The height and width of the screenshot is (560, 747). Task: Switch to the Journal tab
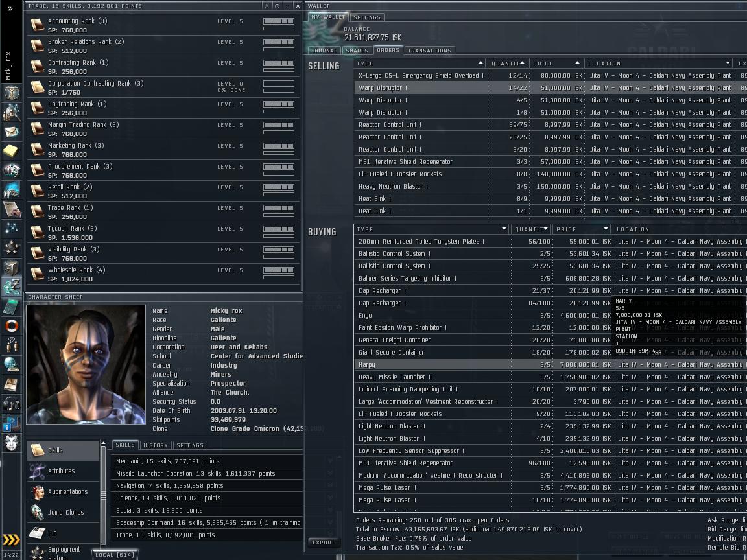tap(325, 51)
